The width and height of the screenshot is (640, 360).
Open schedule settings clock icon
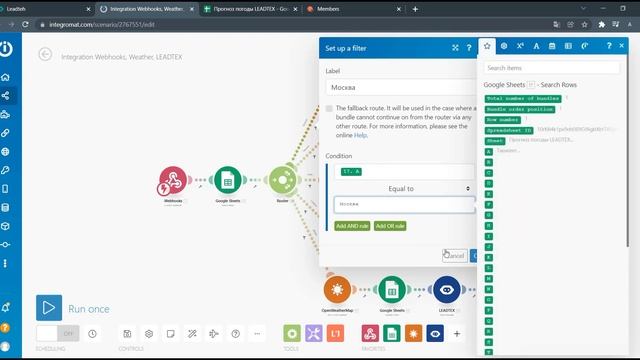(92, 333)
